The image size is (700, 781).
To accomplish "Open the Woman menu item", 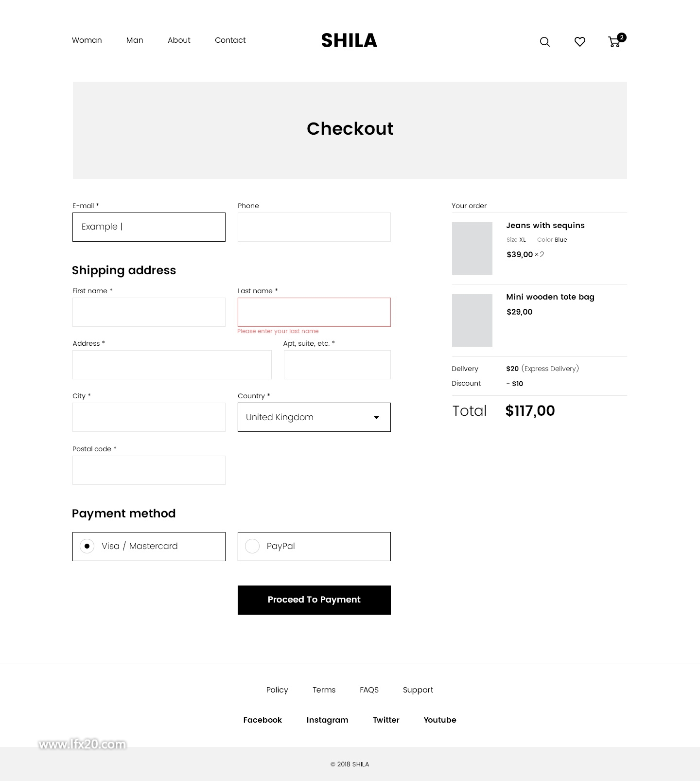I will pyautogui.click(x=87, y=40).
